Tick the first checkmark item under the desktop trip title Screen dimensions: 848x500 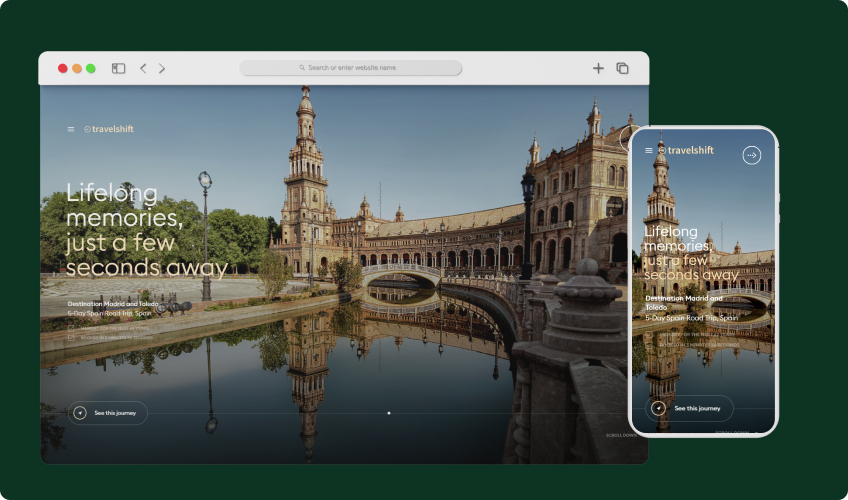pyautogui.click(x=71, y=327)
